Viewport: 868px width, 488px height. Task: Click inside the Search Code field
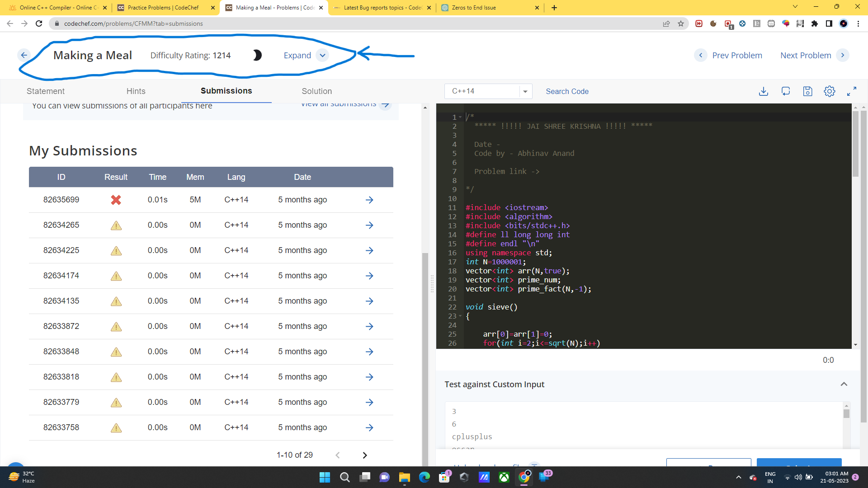pos(567,91)
